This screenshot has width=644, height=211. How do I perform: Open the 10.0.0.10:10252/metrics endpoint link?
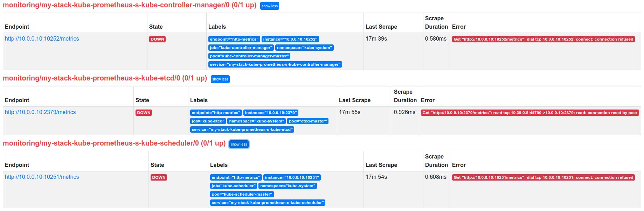click(42, 39)
